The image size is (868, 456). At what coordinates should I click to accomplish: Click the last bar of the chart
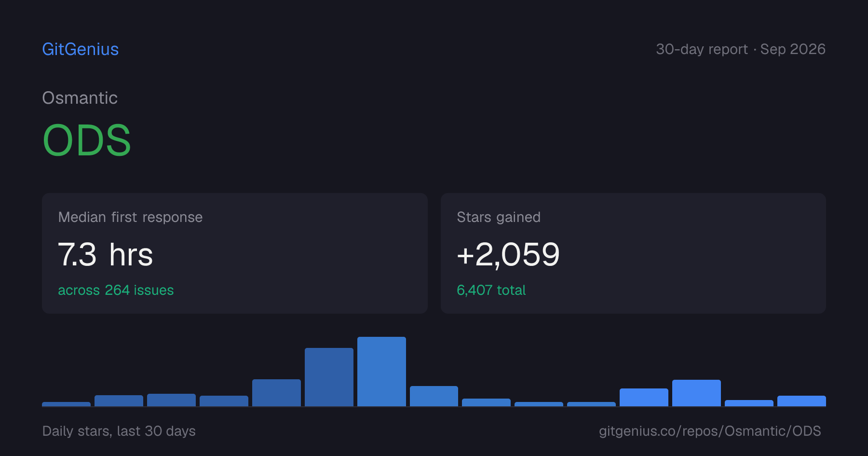(x=801, y=401)
